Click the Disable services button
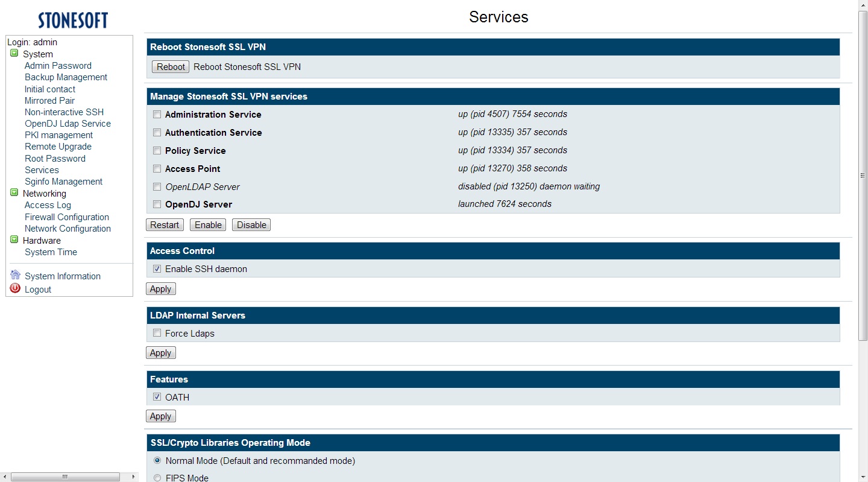 [251, 225]
